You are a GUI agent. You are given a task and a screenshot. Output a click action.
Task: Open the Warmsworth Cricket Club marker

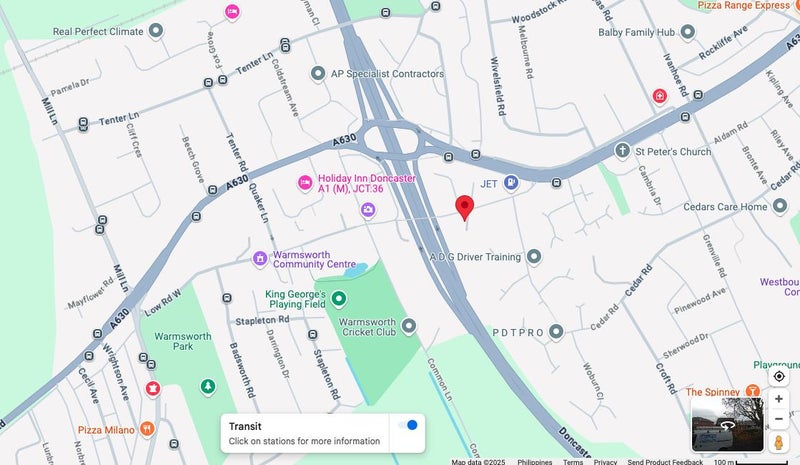(409, 326)
